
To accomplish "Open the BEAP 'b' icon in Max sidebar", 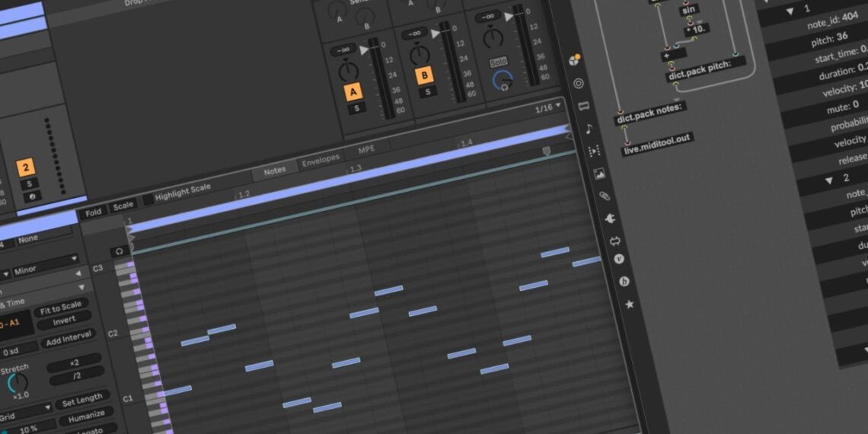I will [x=624, y=281].
